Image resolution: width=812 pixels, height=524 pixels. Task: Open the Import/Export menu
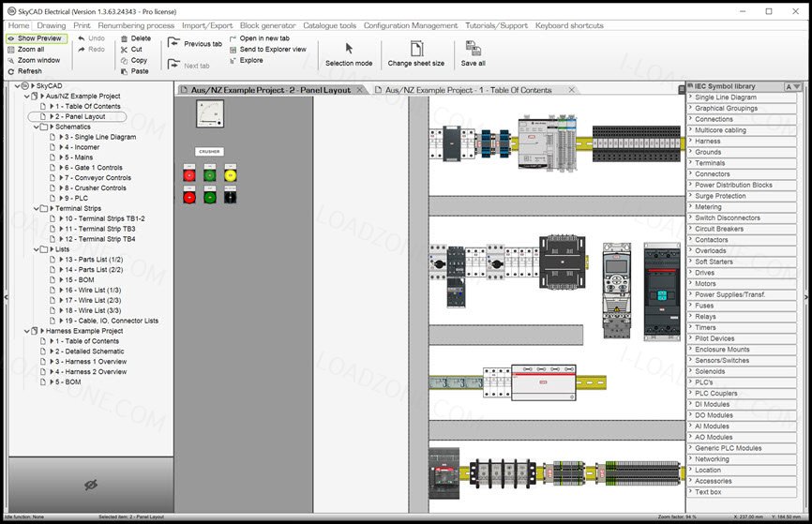[x=207, y=25]
